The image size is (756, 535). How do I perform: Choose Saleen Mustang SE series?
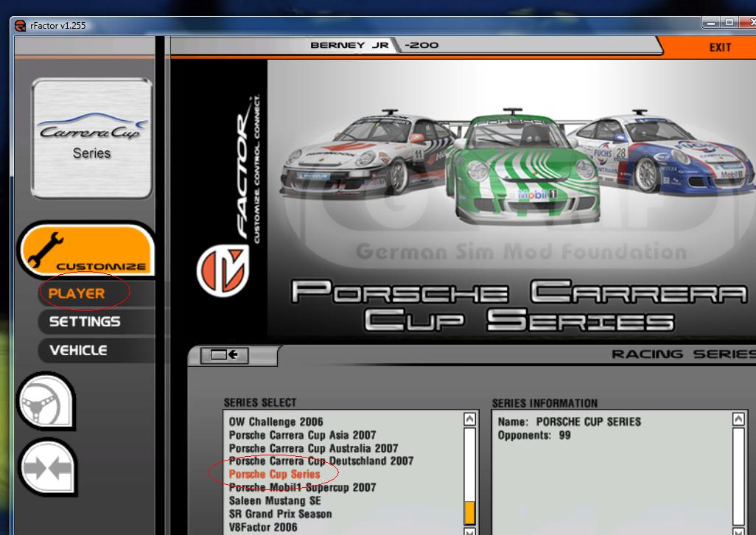tap(275, 500)
